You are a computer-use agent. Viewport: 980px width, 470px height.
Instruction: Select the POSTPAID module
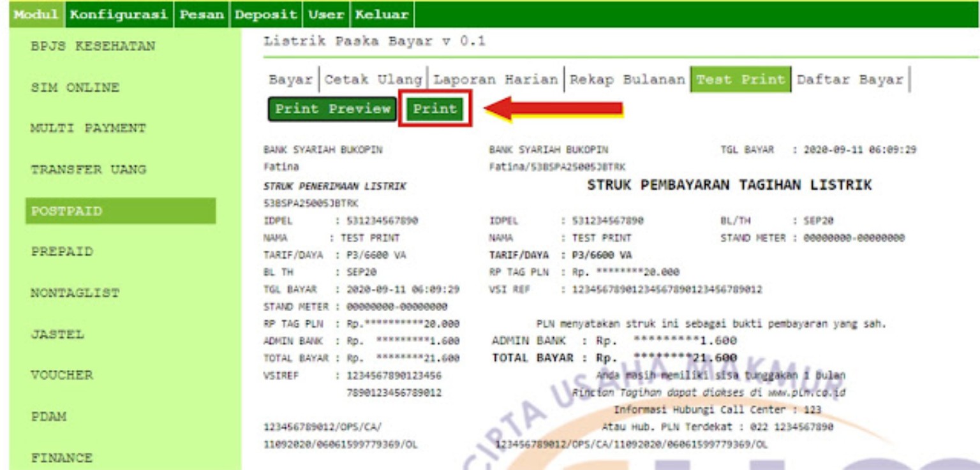[x=121, y=211]
